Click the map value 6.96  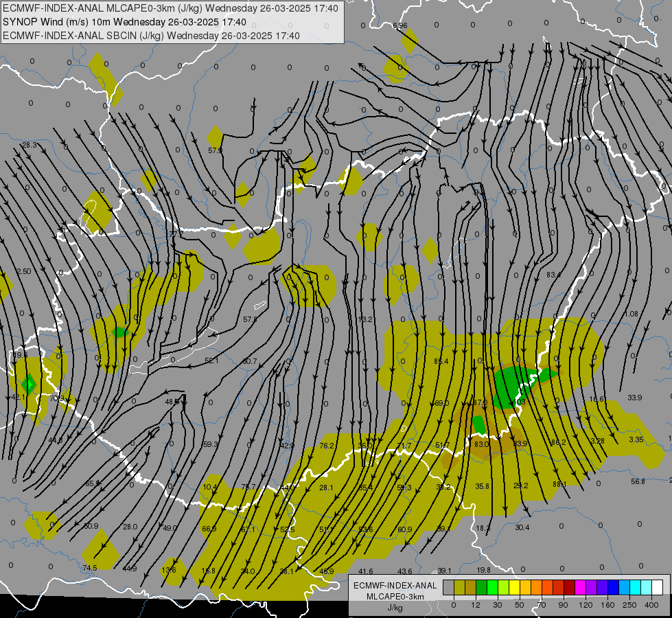pos(400,25)
